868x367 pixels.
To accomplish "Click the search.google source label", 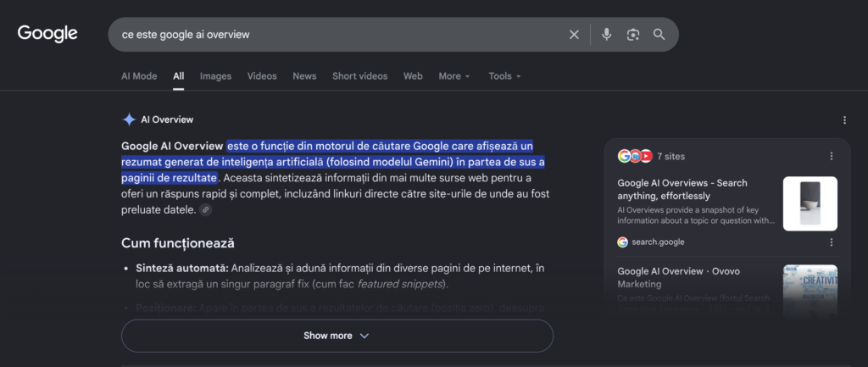I will pyautogui.click(x=658, y=242).
